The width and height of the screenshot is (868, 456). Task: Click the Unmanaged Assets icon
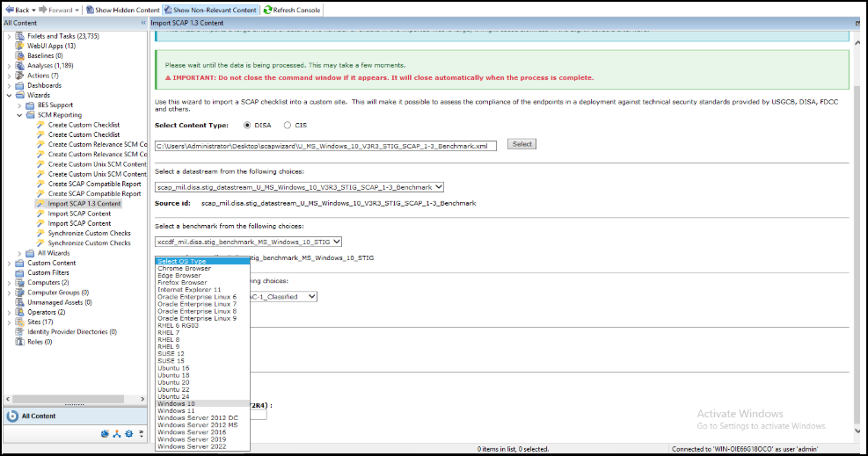[20, 303]
